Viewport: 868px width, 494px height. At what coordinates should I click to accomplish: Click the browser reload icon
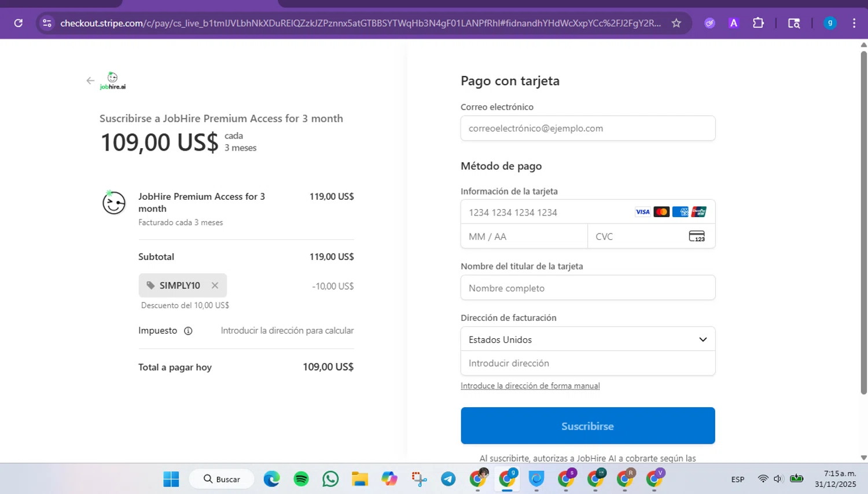pos(19,23)
